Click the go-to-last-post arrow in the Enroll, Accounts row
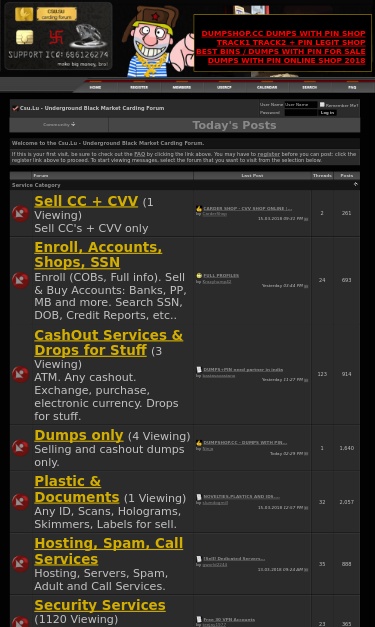 [x=306, y=286]
